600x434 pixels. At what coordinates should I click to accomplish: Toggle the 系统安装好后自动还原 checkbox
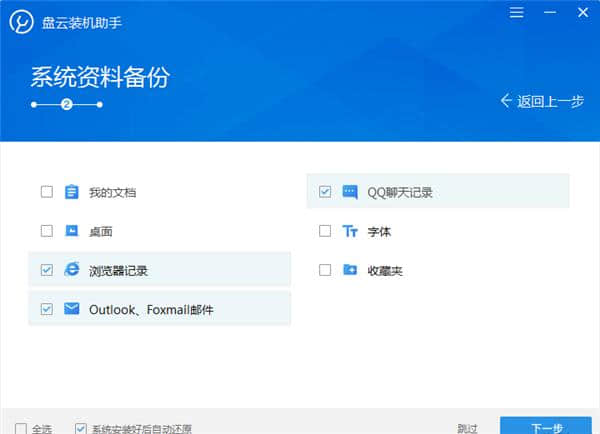[80, 429]
